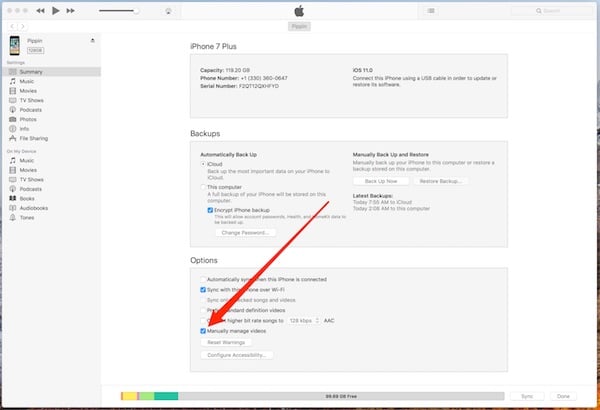Open Configure Accessibility
600x410 pixels.
tap(237, 355)
